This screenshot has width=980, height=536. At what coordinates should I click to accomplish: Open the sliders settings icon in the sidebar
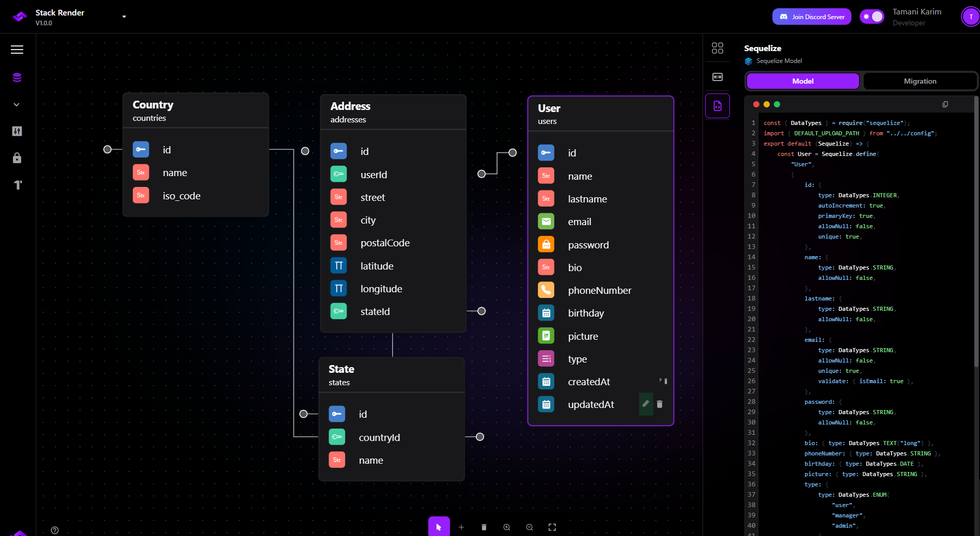(17, 131)
